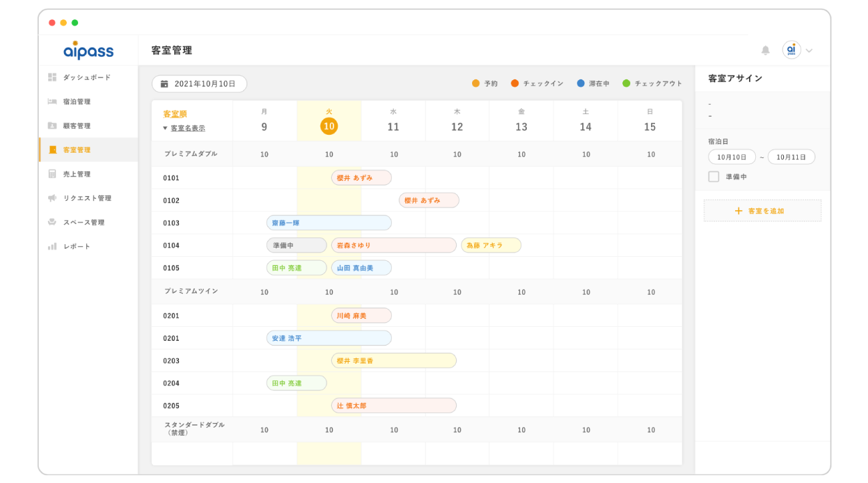
Task: Click the レポート bar chart icon
Action: (x=52, y=246)
